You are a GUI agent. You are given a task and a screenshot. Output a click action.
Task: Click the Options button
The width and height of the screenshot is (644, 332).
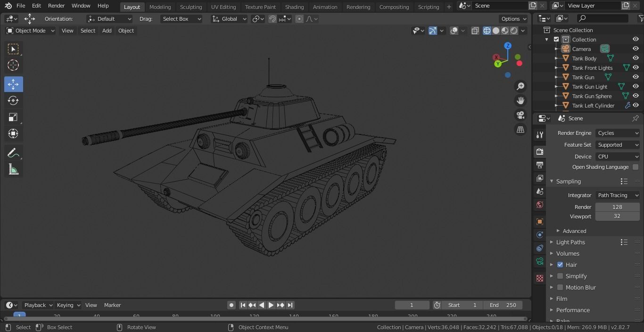pyautogui.click(x=514, y=19)
